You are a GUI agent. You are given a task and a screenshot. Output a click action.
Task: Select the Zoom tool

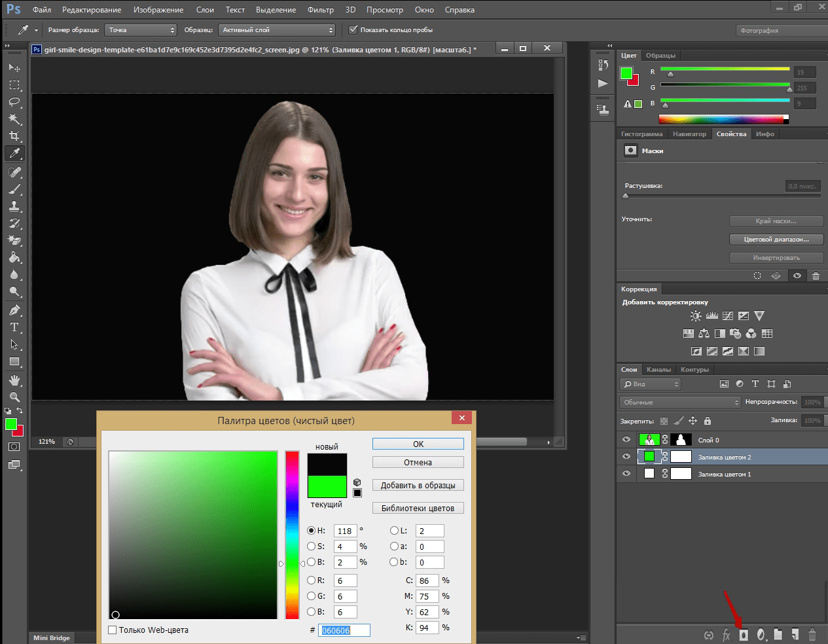point(14,397)
